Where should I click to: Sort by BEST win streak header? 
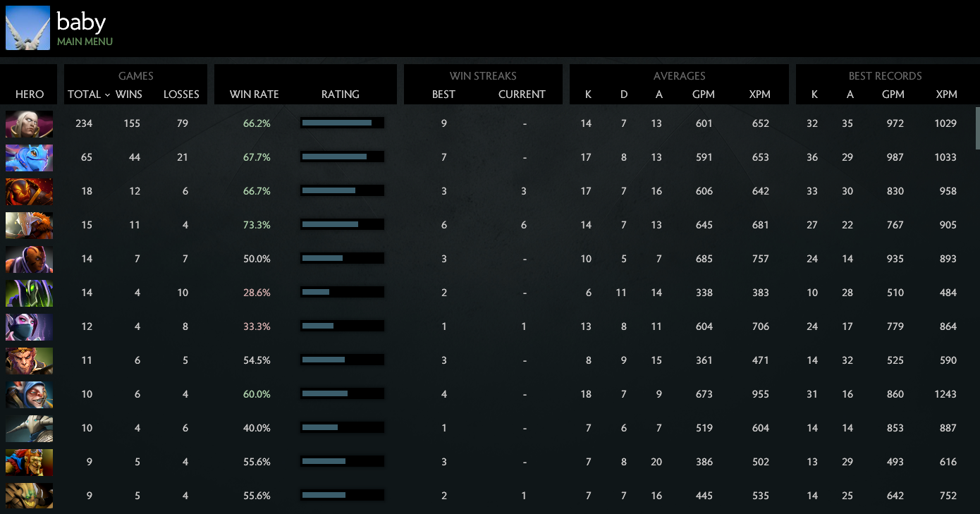[443, 94]
